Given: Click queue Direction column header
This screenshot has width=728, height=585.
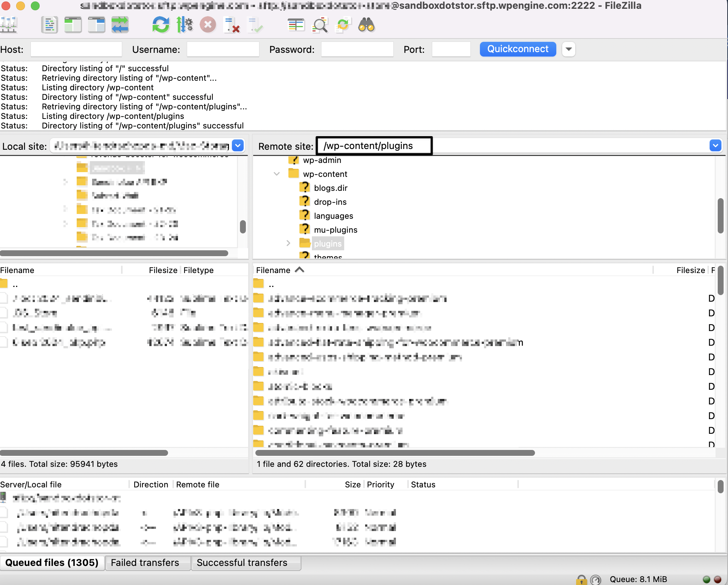Looking at the screenshot, I should coord(150,484).
